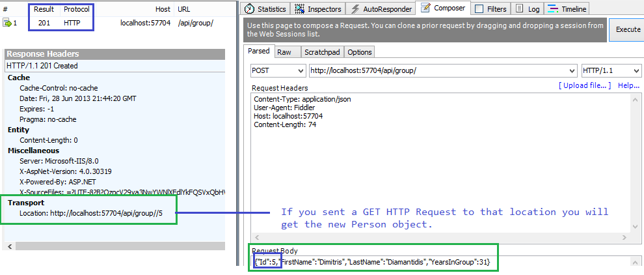644x275 pixels.
Task: Click the Timeline tab bars icon
Action: [x=552, y=9]
